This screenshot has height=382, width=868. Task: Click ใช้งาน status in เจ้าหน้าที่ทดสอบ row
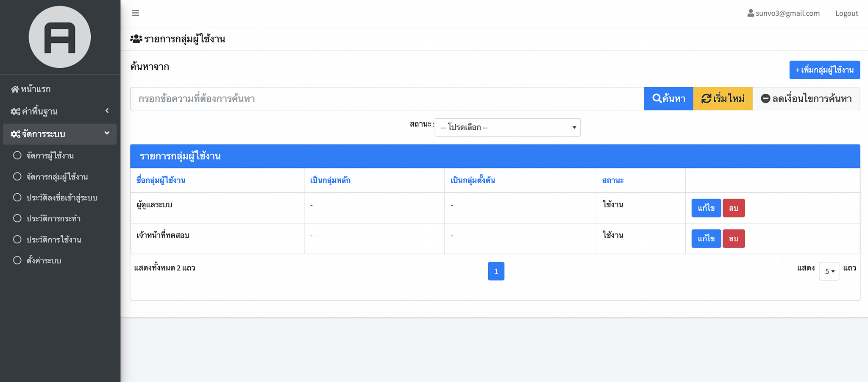click(613, 235)
